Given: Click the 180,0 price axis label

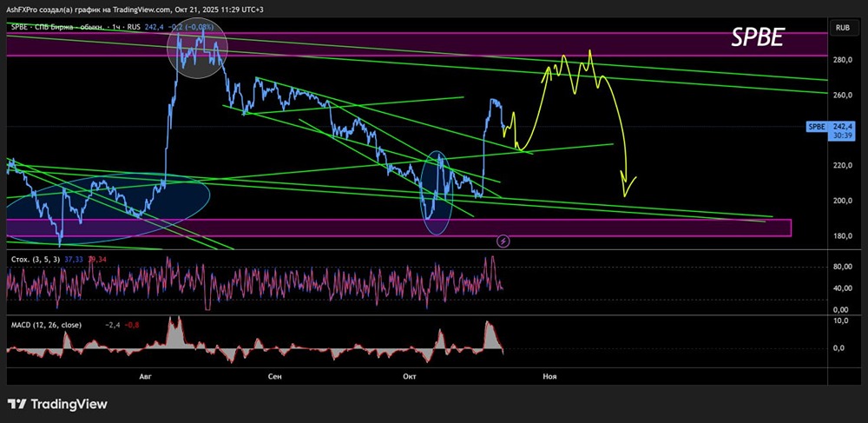Looking at the screenshot, I should (x=844, y=236).
